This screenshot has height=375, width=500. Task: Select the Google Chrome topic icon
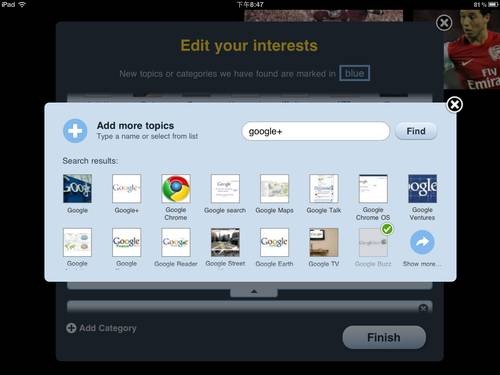(176, 189)
